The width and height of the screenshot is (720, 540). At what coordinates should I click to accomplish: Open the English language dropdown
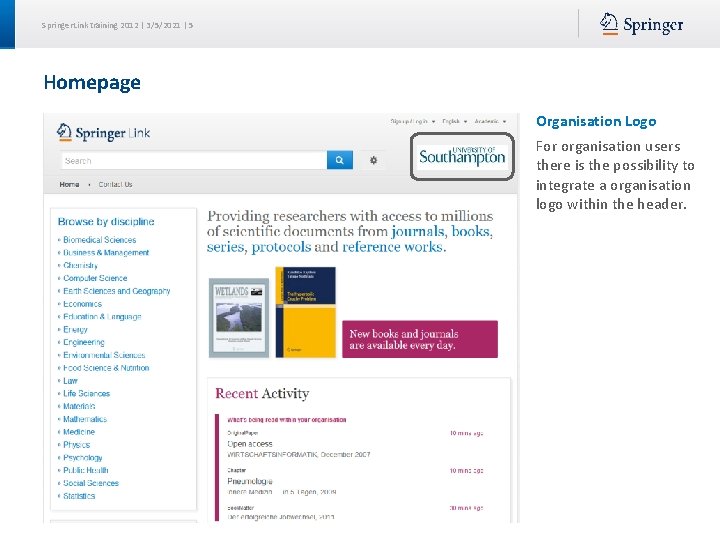coord(454,121)
